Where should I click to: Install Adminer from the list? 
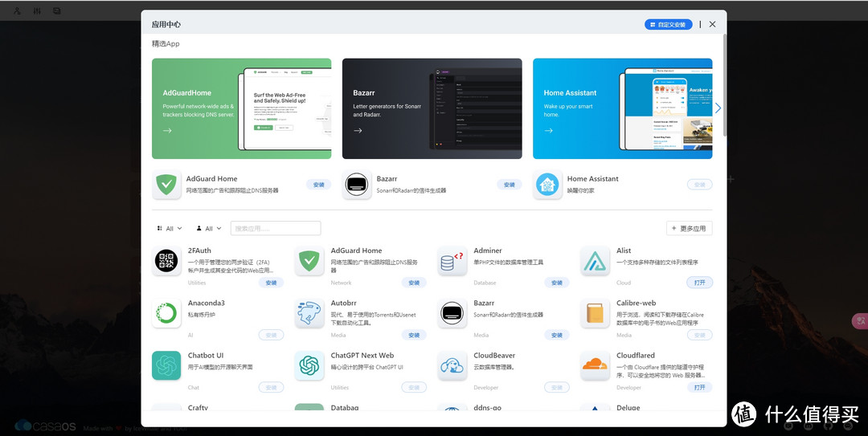click(x=557, y=283)
